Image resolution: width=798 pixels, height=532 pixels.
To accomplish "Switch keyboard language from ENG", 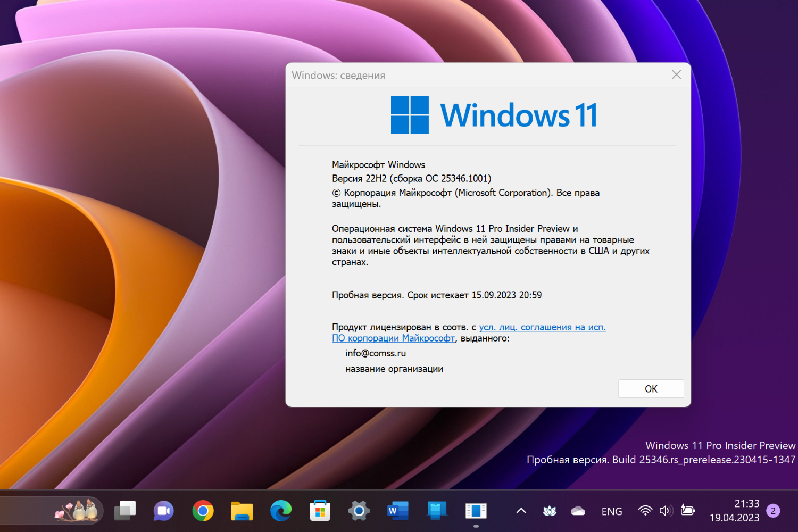I will [612, 511].
